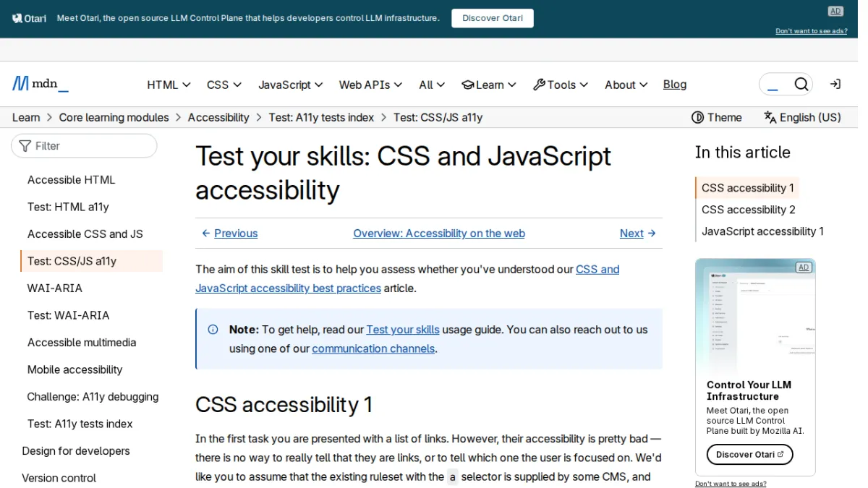Open Design for developers in the sidebar
The image size is (868, 488).
click(76, 451)
